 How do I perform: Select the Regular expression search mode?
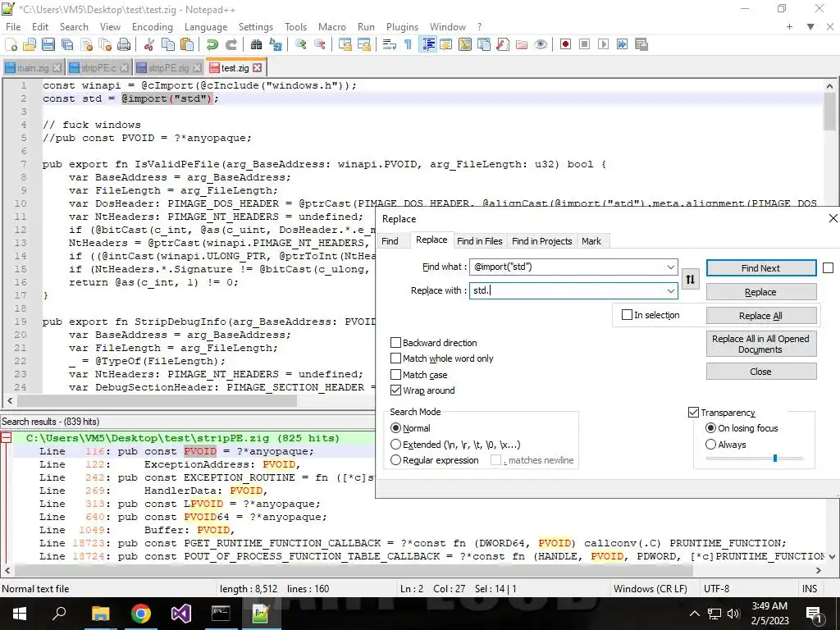(x=396, y=460)
